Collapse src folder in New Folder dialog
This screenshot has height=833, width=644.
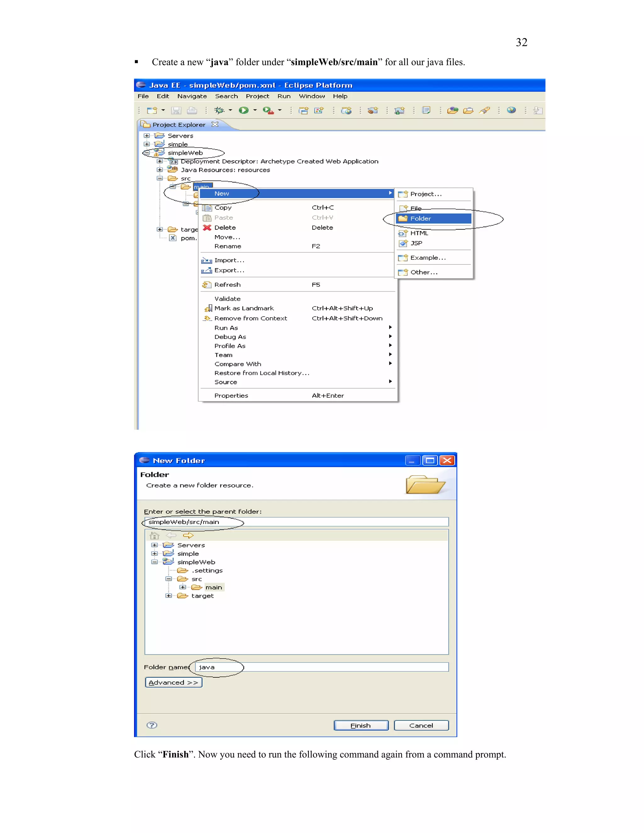point(168,579)
